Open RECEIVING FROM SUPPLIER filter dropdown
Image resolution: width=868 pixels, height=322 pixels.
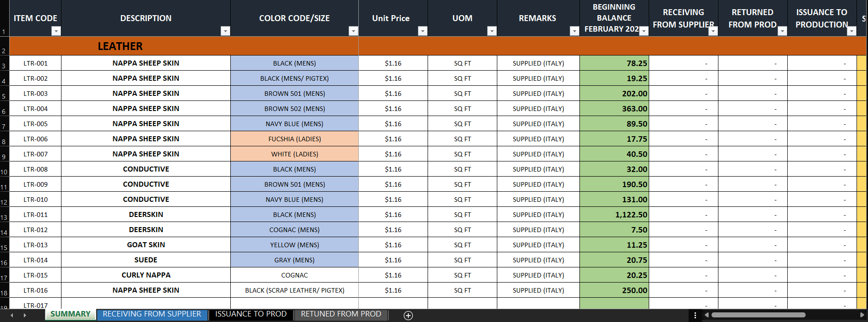tap(713, 31)
